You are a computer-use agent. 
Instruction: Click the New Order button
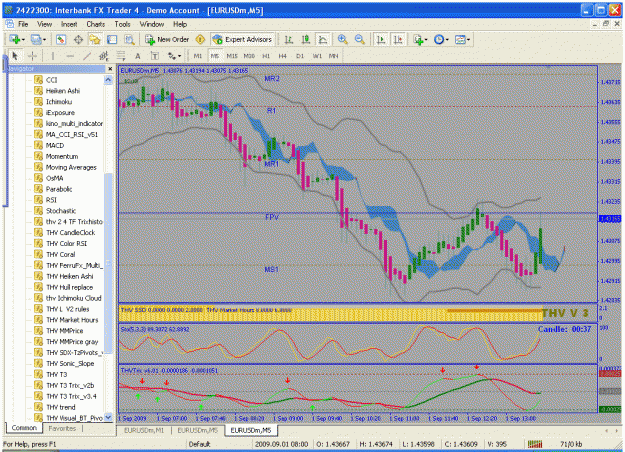(167, 39)
